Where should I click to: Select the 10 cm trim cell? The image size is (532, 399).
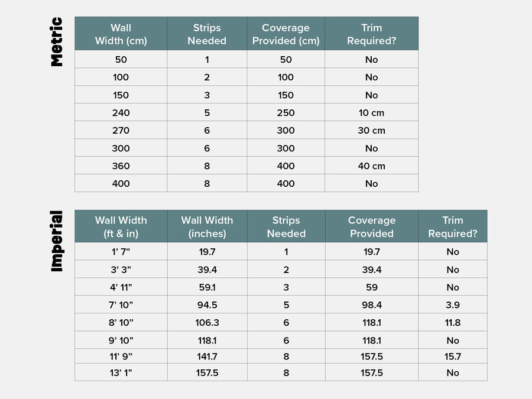[x=371, y=113]
